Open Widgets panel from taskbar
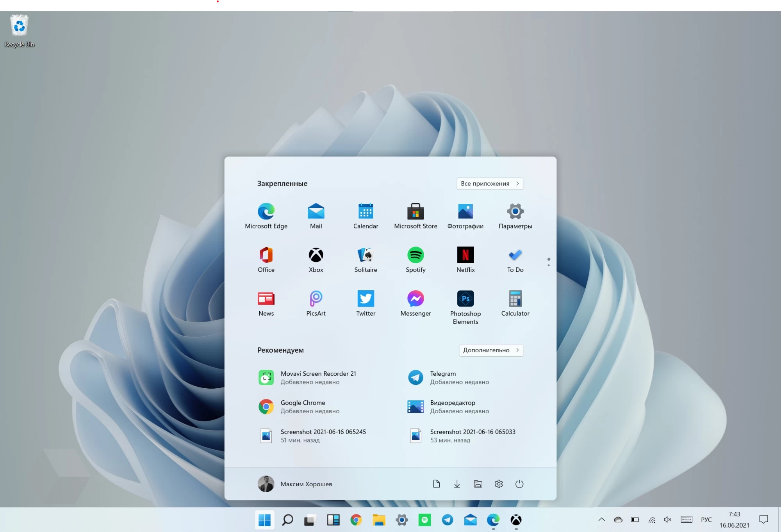This screenshot has width=781, height=532. click(x=333, y=520)
